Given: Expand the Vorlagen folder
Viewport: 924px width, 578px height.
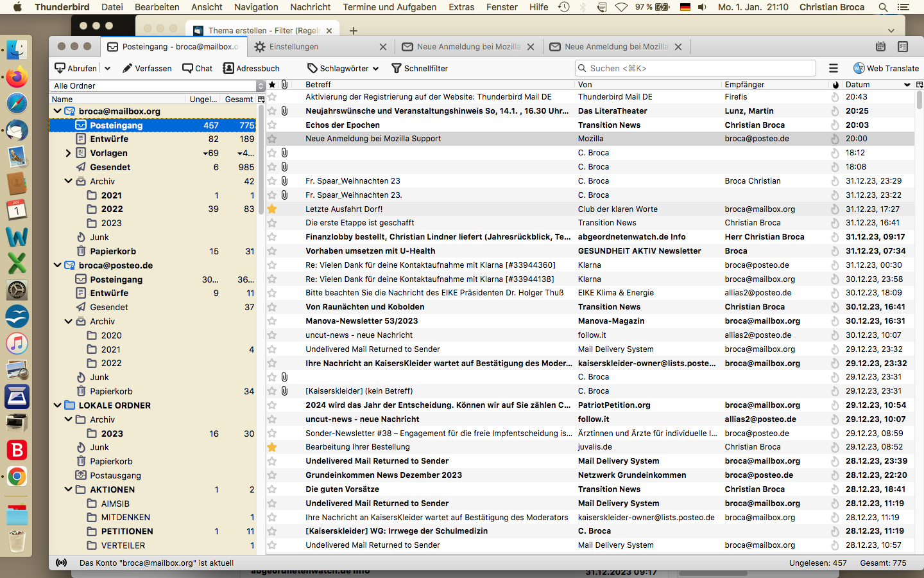Looking at the screenshot, I should [68, 153].
